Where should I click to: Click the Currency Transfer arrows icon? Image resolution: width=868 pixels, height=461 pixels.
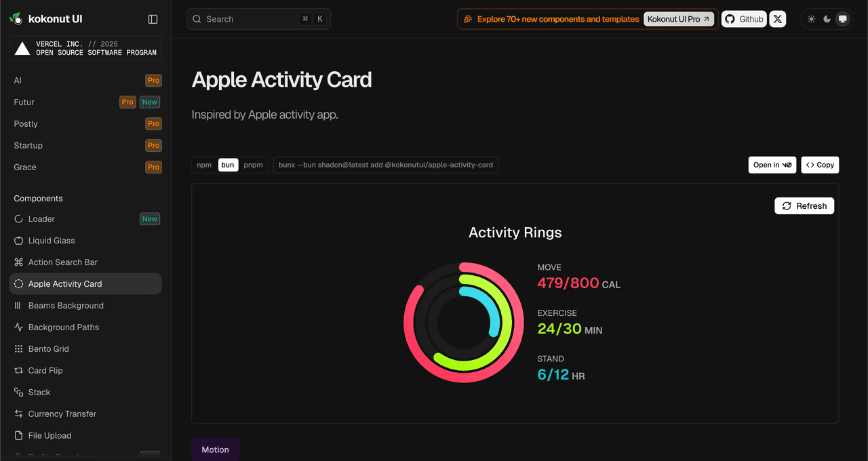(x=18, y=414)
